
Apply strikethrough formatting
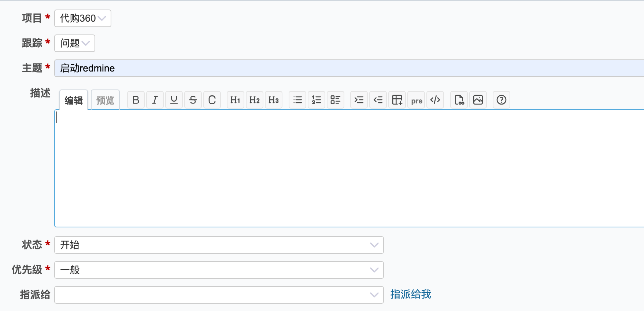pyautogui.click(x=193, y=100)
